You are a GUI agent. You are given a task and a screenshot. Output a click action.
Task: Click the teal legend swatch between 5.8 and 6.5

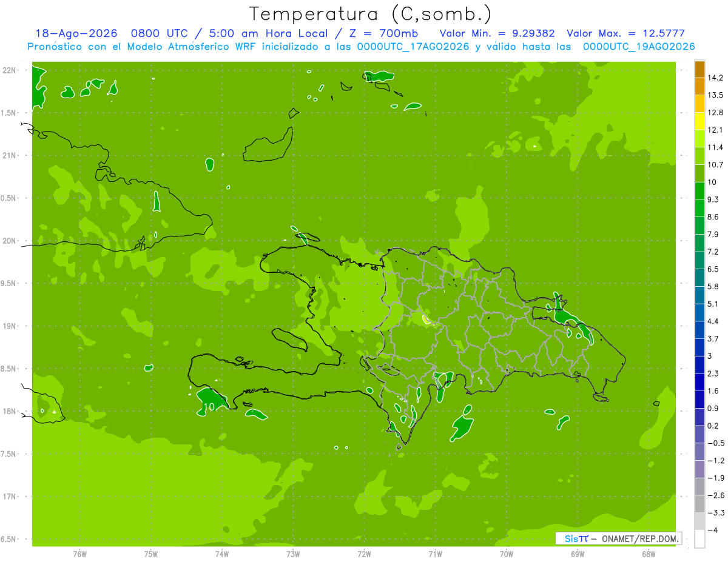pyautogui.click(x=699, y=278)
